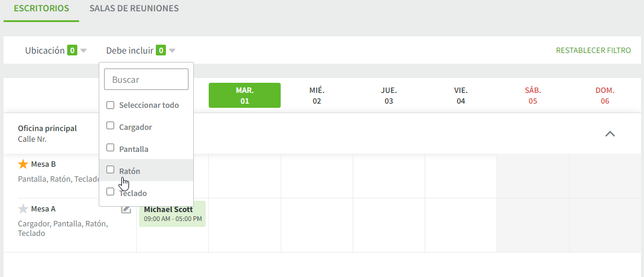Check the Seleccionar todo checkbox

coord(110,105)
